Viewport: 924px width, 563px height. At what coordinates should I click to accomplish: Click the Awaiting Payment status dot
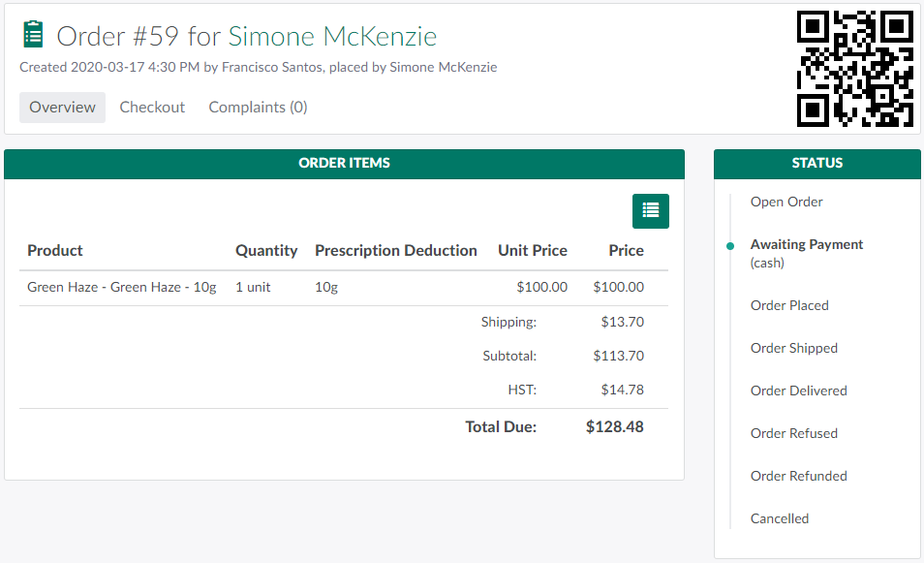[730, 245]
